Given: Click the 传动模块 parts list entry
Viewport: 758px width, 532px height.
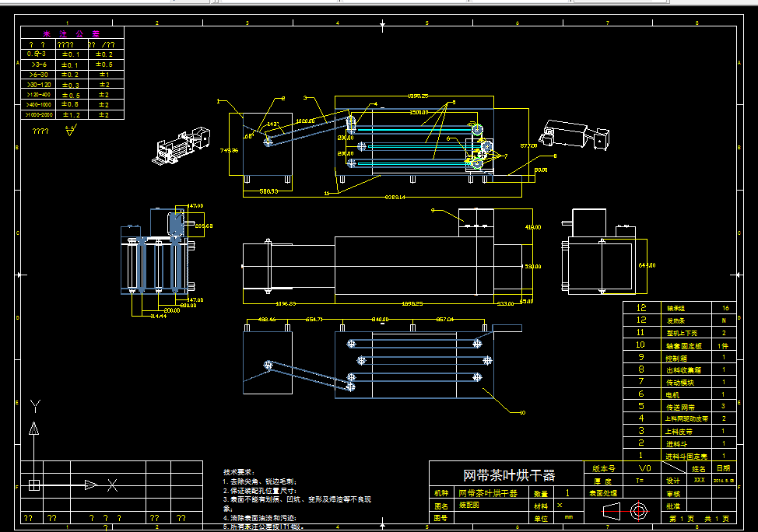Looking at the screenshot, I should pyautogui.click(x=679, y=383).
